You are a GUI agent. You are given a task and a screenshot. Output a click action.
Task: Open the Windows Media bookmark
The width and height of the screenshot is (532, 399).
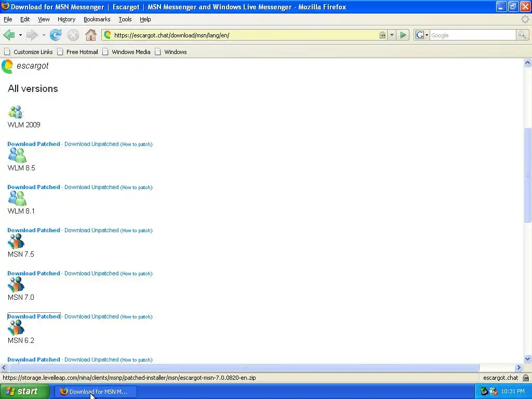tap(127, 52)
